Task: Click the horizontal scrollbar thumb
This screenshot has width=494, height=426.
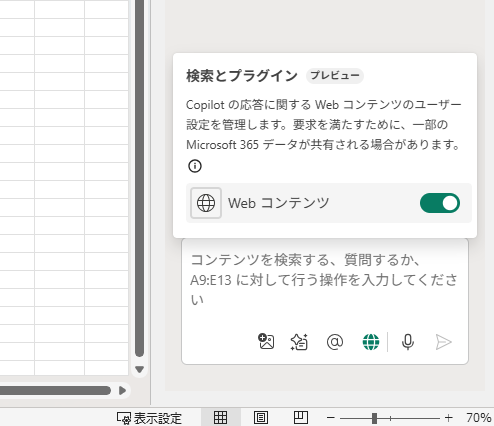Action: (x=55, y=391)
